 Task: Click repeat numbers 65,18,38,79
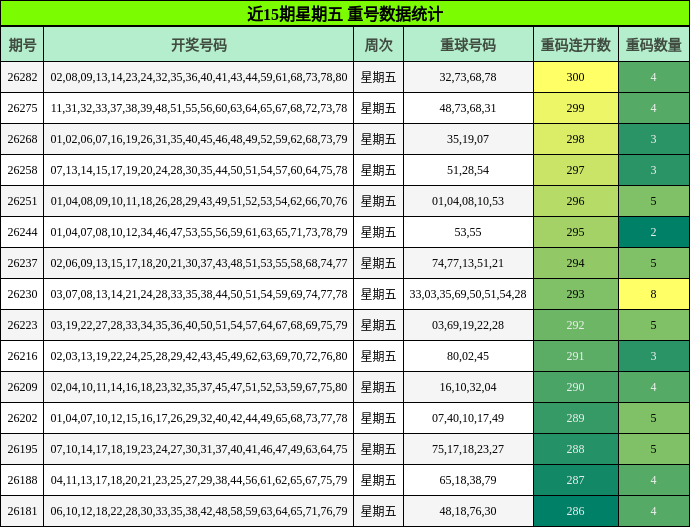(468, 480)
